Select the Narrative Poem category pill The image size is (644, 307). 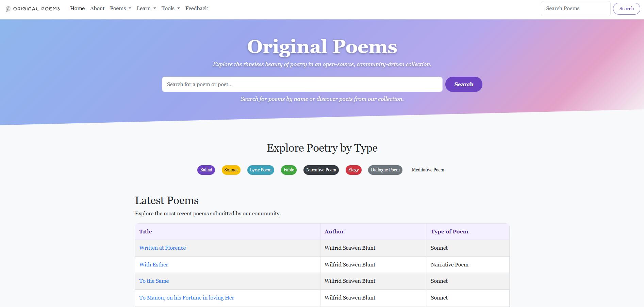321,170
